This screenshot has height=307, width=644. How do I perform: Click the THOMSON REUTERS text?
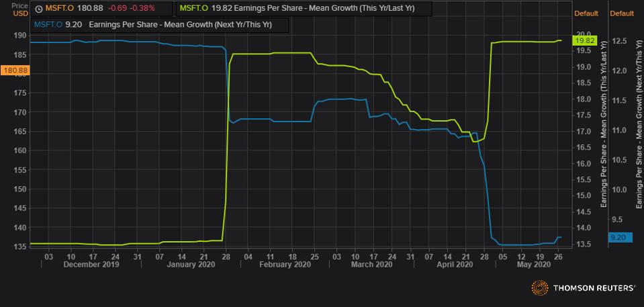click(593, 288)
